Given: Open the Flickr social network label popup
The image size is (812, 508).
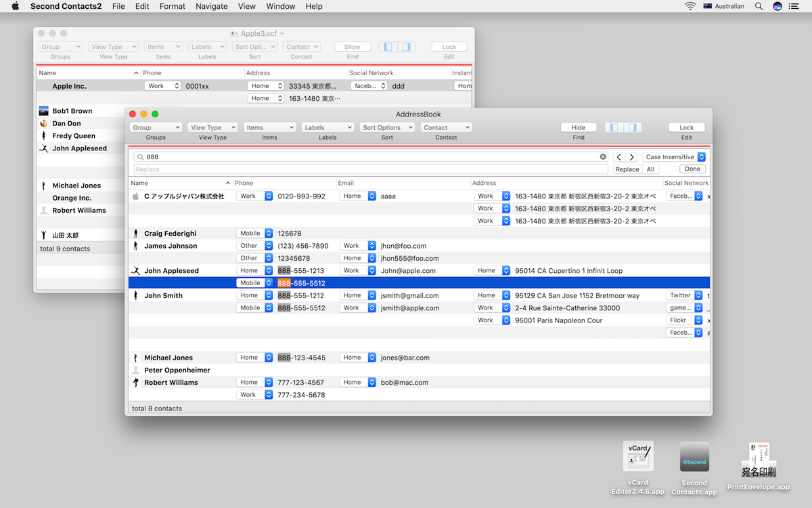Looking at the screenshot, I should (x=685, y=320).
